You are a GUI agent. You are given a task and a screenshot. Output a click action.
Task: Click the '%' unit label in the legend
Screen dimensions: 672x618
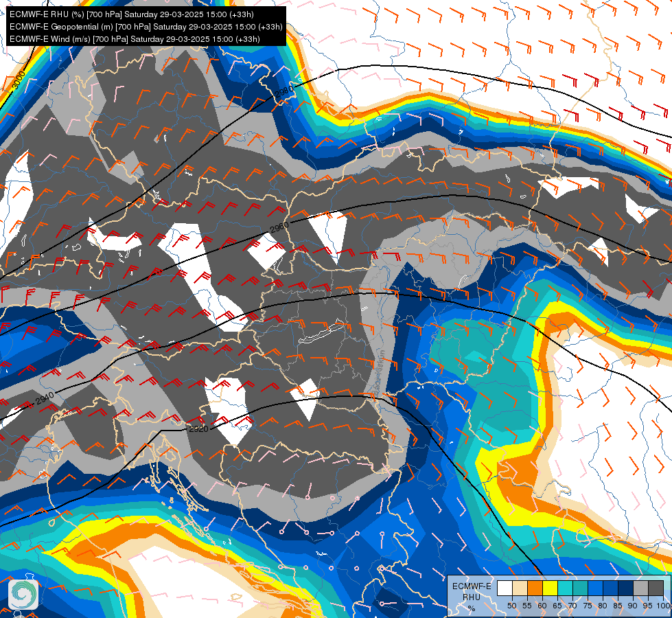(x=472, y=608)
